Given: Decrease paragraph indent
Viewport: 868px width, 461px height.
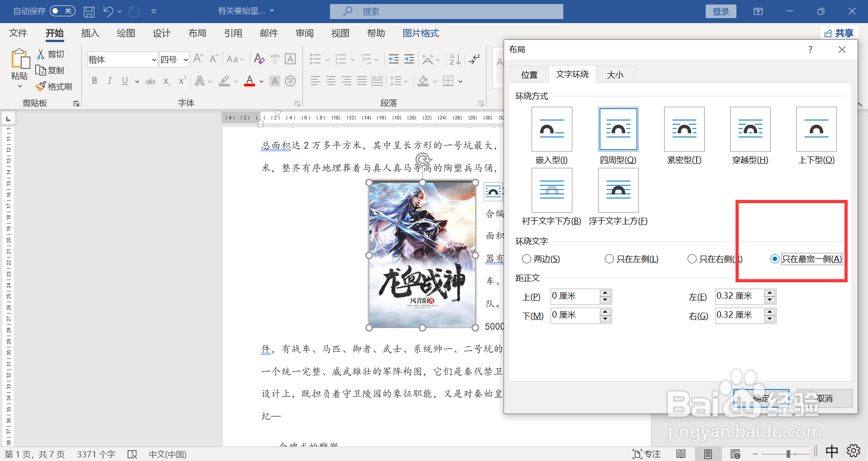Looking at the screenshot, I should (394, 59).
